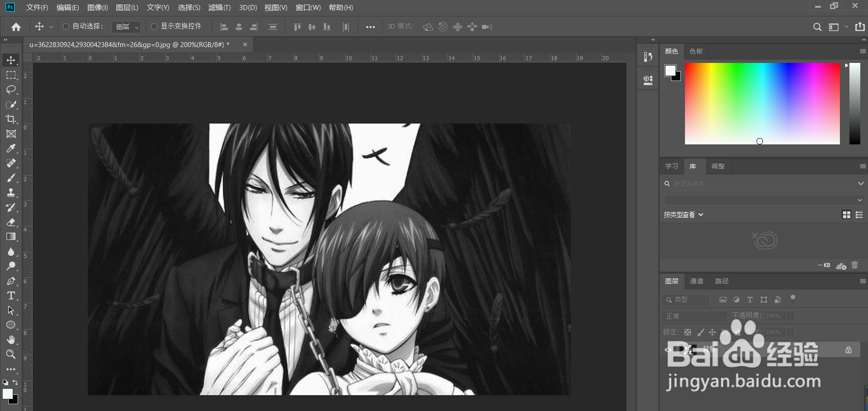Screen dimensions: 868x411
Task: Click align top edges icon
Action: tap(297, 27)
